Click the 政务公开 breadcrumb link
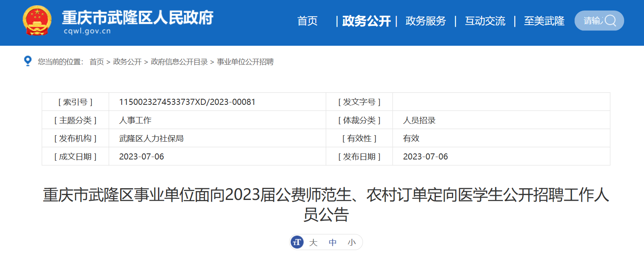The image size is (644, 255). click(x=127, y=62)
